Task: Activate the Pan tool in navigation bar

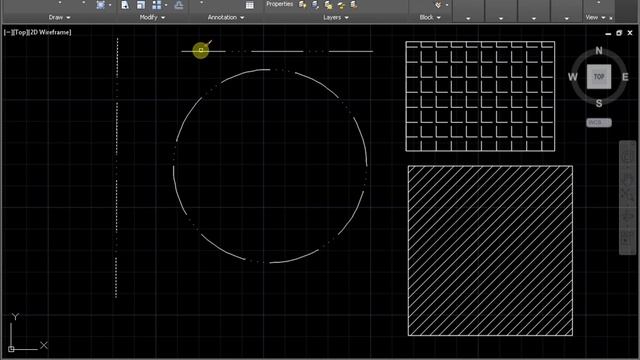Action: 627,178
